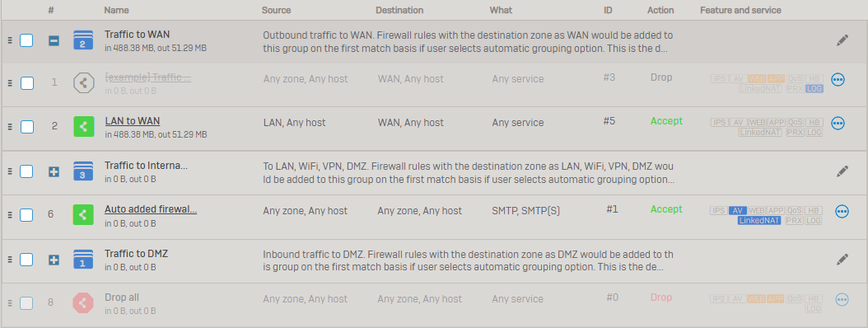
Task: Open the LAN to WAN rule link
Action: (133, 121)
